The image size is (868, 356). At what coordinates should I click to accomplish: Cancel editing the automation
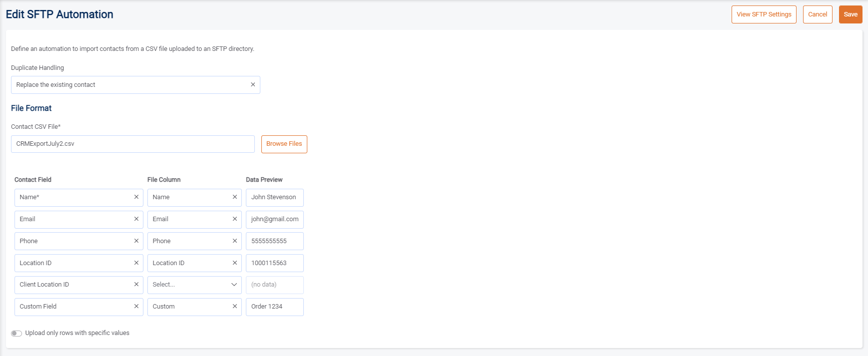pos(818,14)
